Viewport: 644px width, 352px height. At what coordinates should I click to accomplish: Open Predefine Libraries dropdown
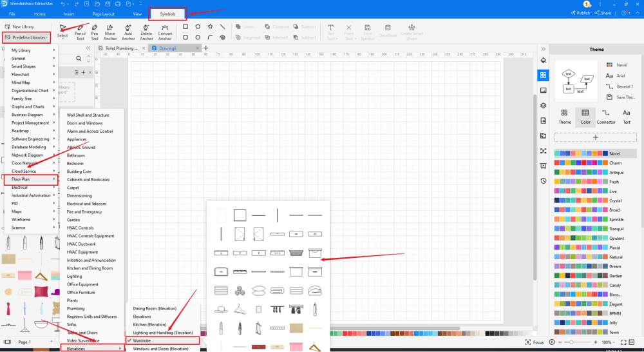[x=26, y=37]
